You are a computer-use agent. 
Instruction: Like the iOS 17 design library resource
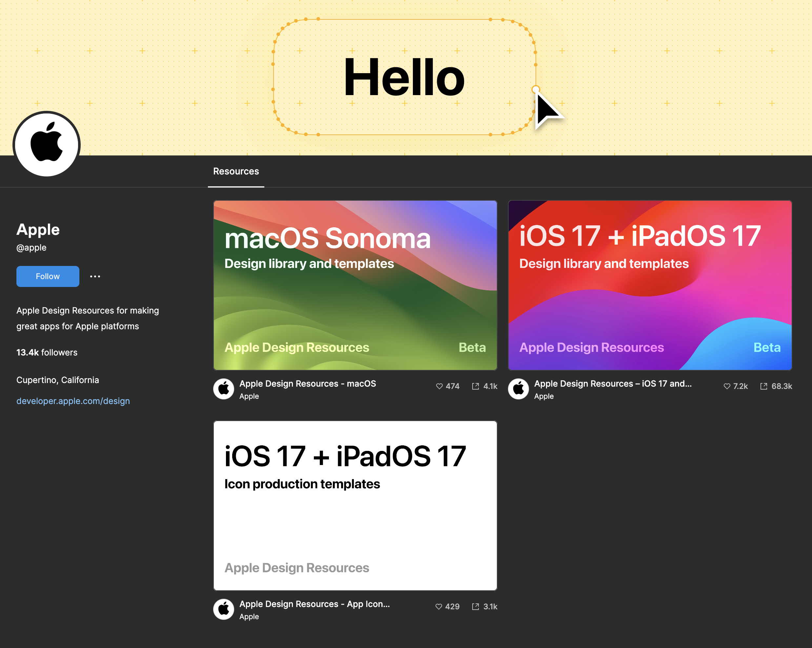[727, 386]
